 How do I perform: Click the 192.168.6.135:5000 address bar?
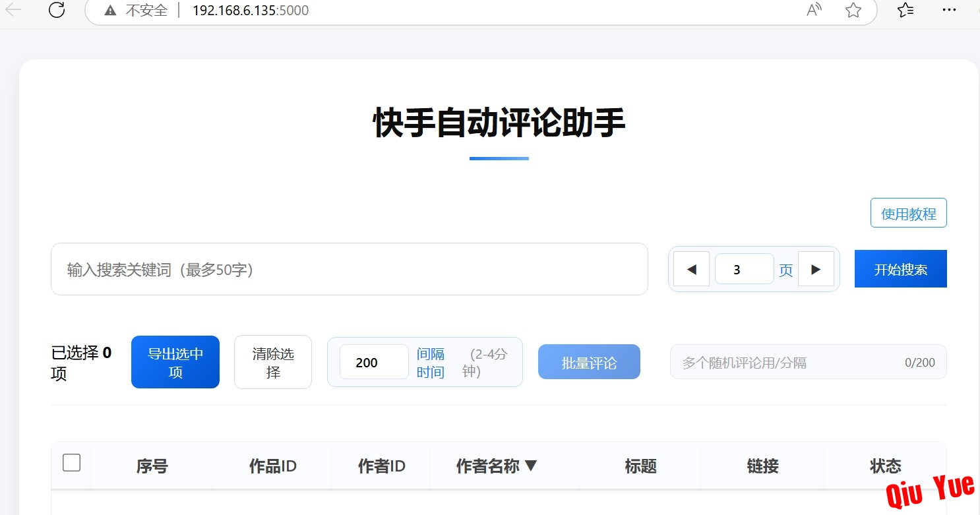click(481, 11)
